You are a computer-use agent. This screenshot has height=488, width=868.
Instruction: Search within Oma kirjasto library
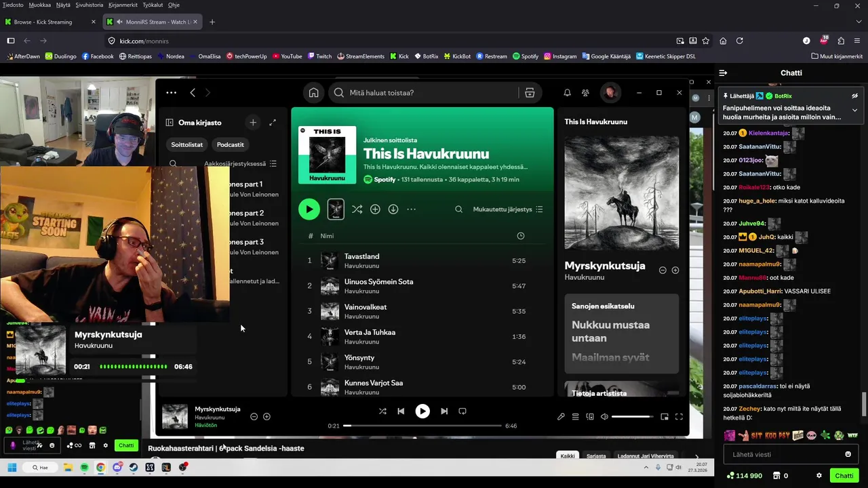[173, 163]
